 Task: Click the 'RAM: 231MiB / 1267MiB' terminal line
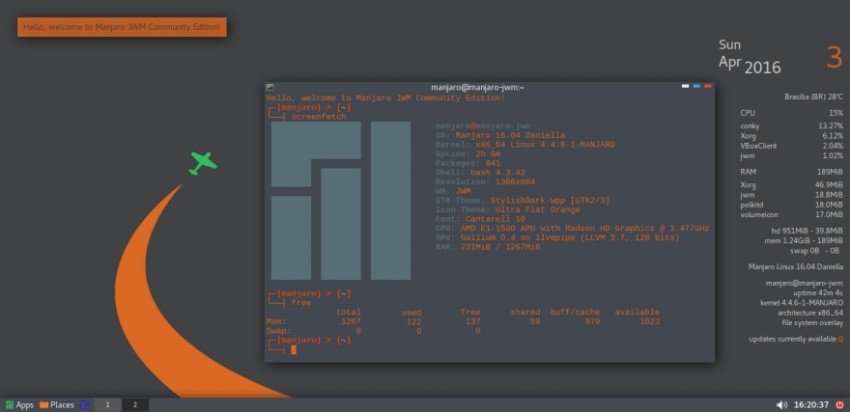click(488, 247)
